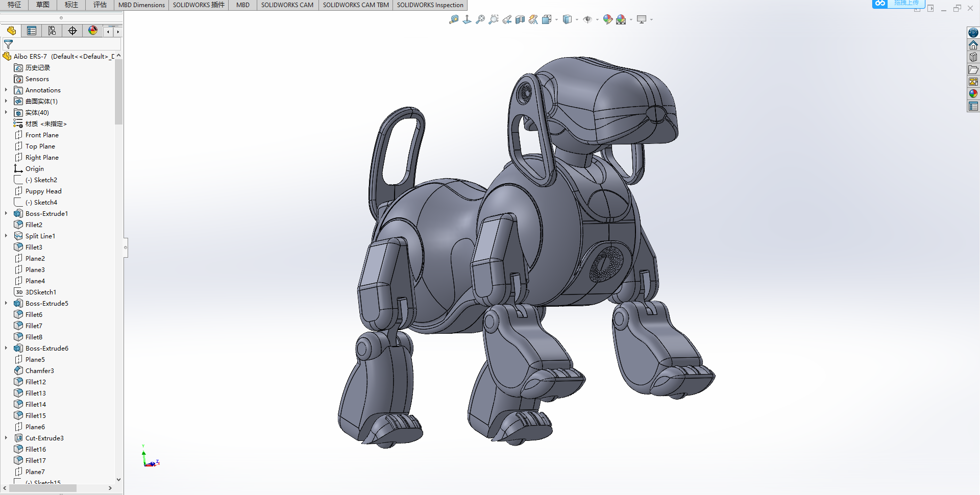
Task: Expand the Annotations folder
Action: tap(6, 90)
